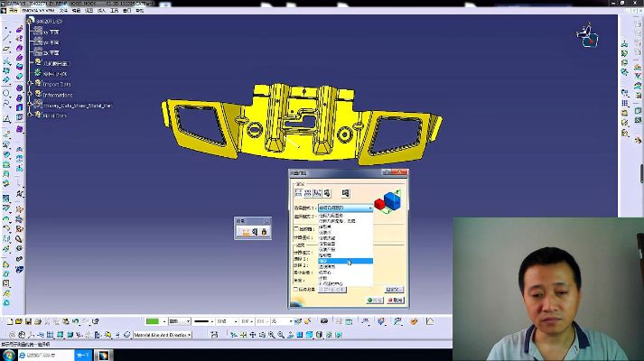Click the Windows Start button

(9, 355)
